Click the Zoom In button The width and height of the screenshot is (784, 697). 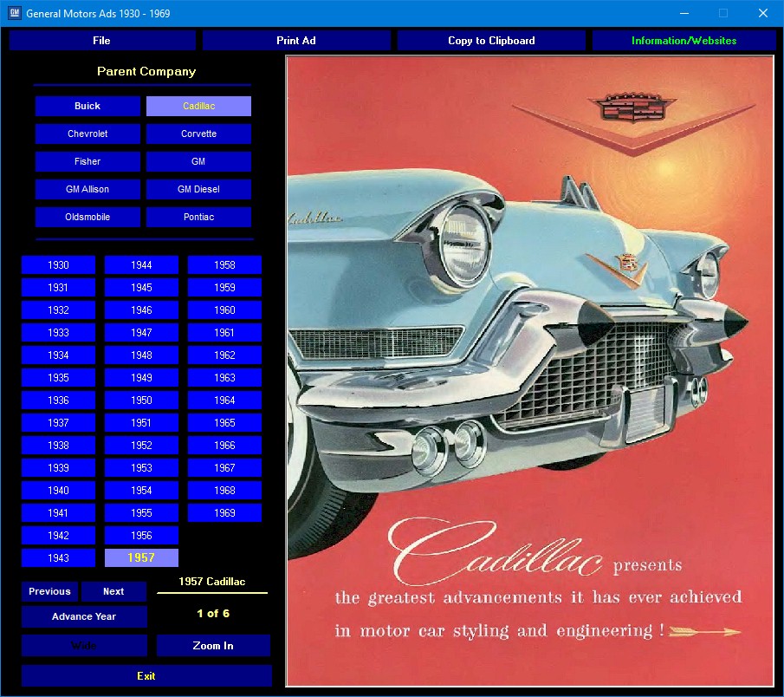pos(213,646)
